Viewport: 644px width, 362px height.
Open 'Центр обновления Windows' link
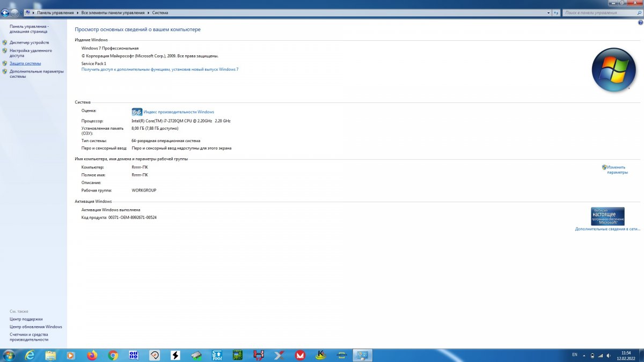(x=36, y=327)
